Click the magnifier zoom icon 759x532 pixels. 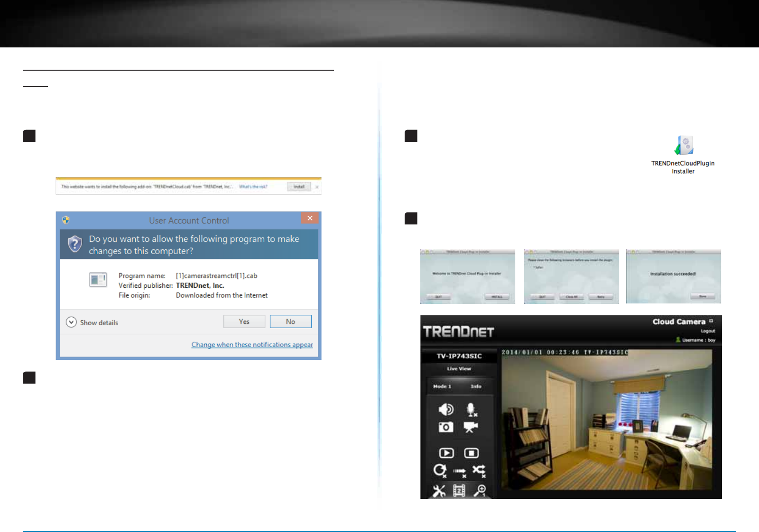[480, 491]
